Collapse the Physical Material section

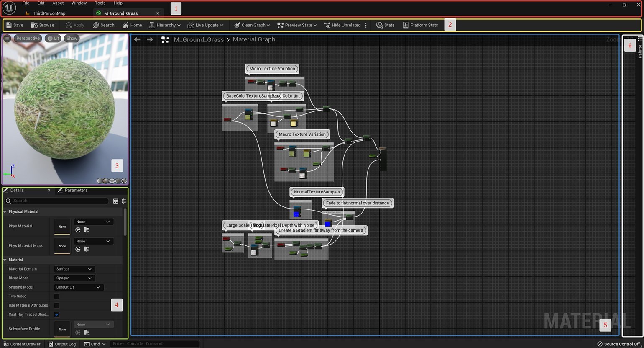pos(5,212)
